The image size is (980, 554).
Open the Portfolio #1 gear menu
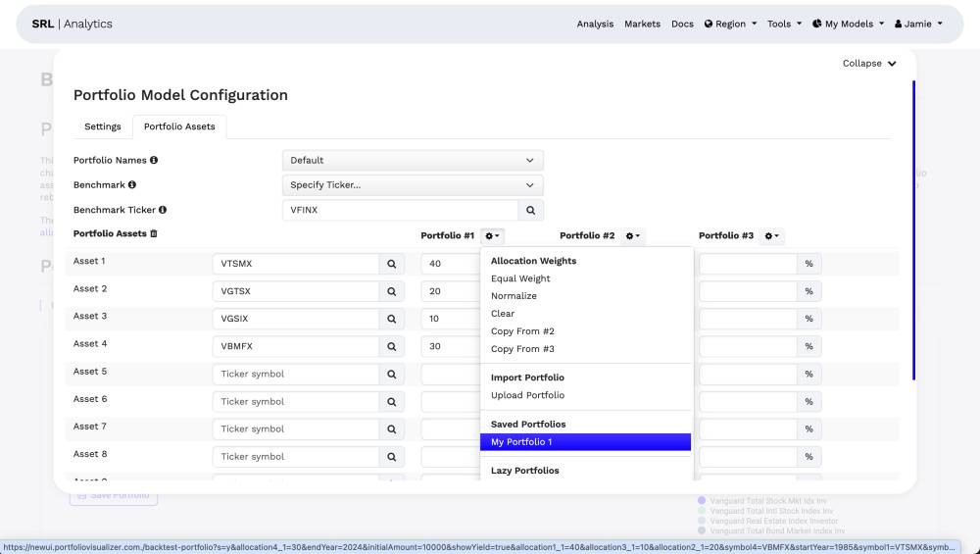[x=493, y=235]
